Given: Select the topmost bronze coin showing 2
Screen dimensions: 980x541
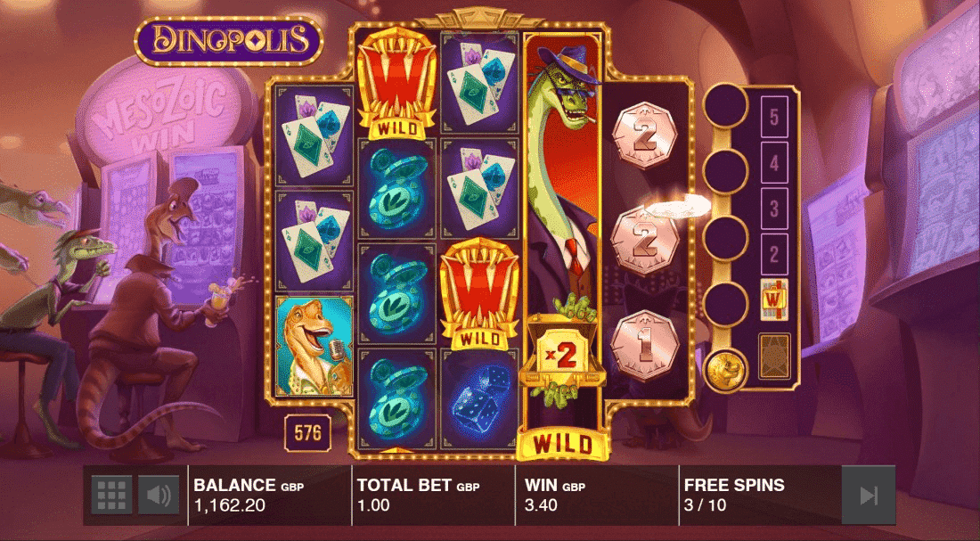Looking at the screenshot, I should click(644, 136).
